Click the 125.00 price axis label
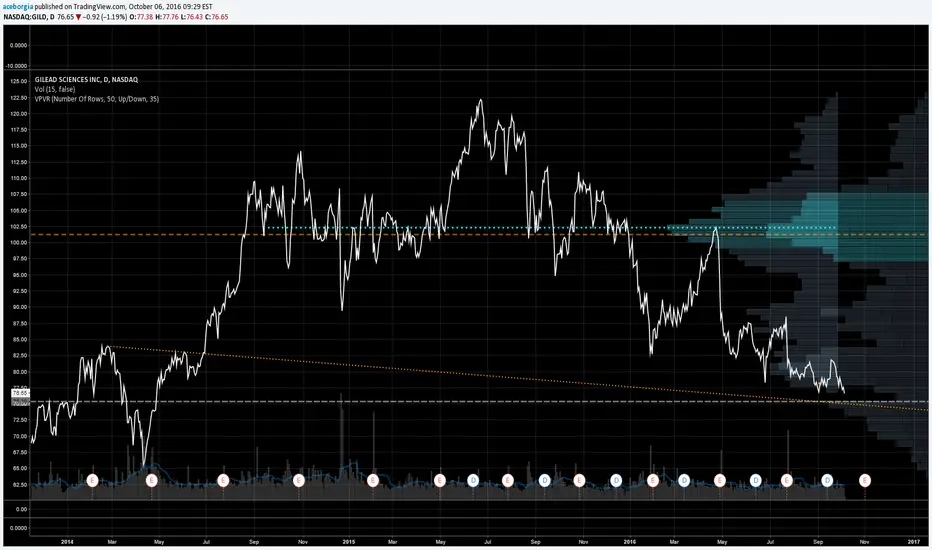This screenshot has height=550, width=932. click(x=19, y=81)
